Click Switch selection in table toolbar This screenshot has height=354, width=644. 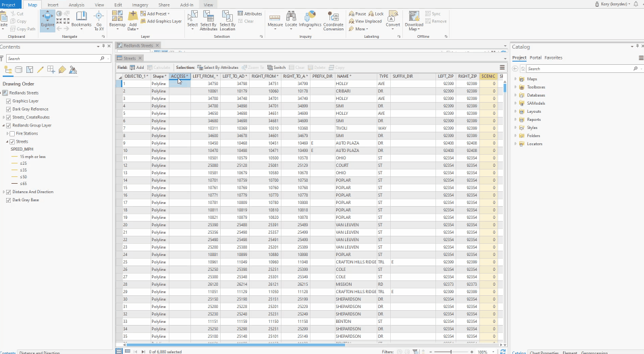point(276,68)
